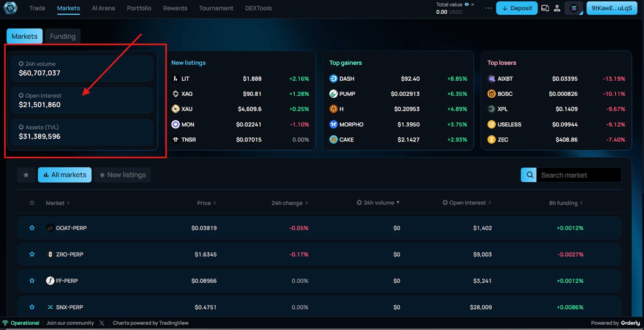Click the SNX-PERP coin icon

[x=50, y=307]
